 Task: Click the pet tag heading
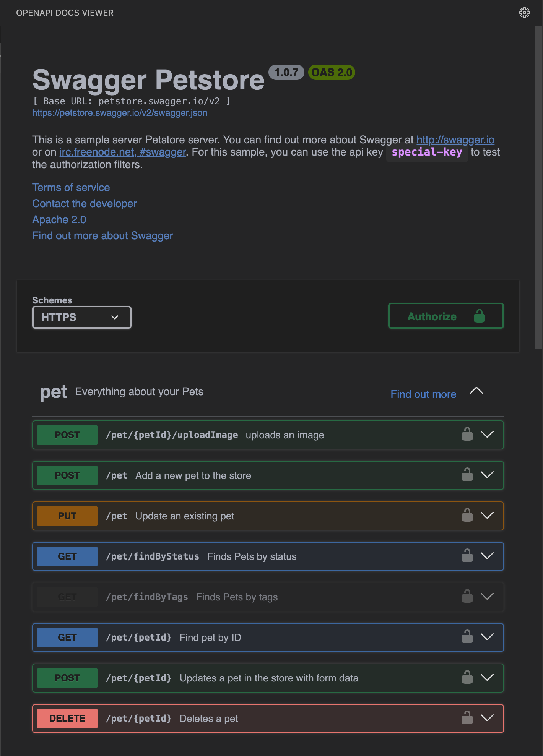click(54, 392)
